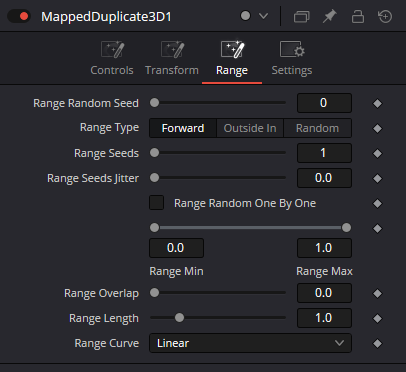
Task: Add keyframe for Range Random One By One
Action: pos(377,203)
